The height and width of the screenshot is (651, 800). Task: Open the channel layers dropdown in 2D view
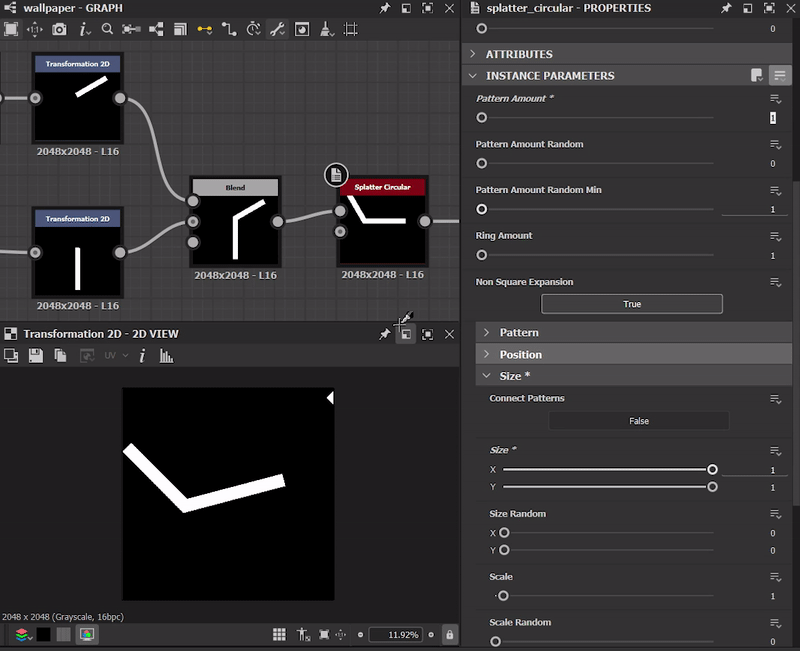tap(22, 635)
